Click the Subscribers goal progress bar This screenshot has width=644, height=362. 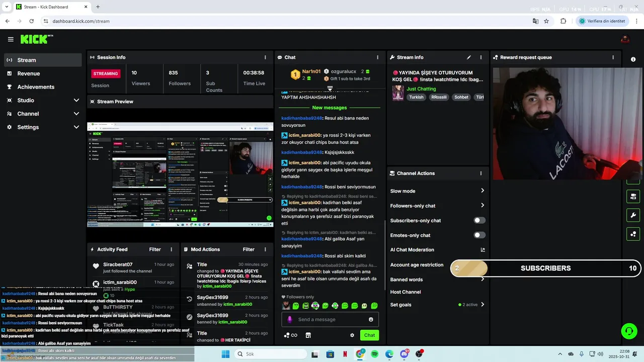tap(546, 268)
